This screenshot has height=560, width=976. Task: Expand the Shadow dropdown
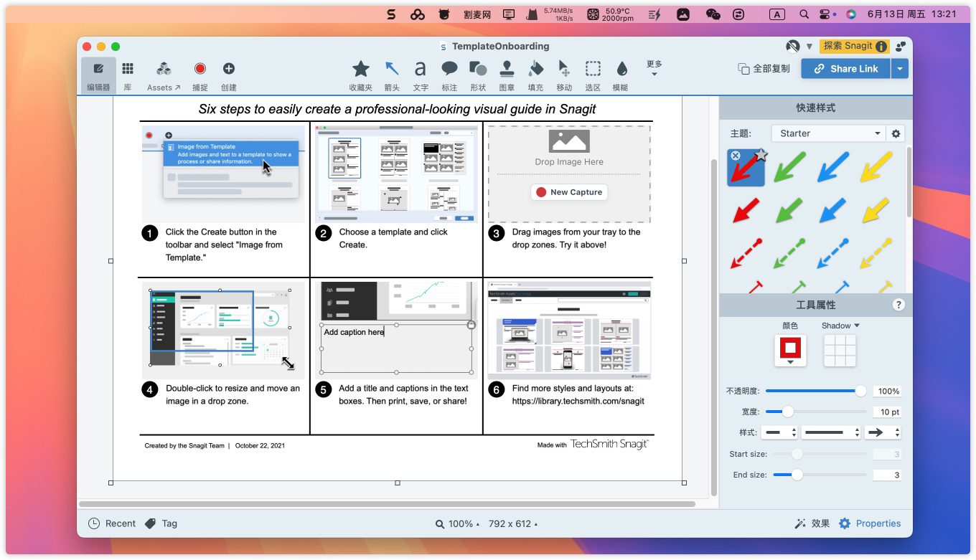pyautogui.click(x=840, y=326)
